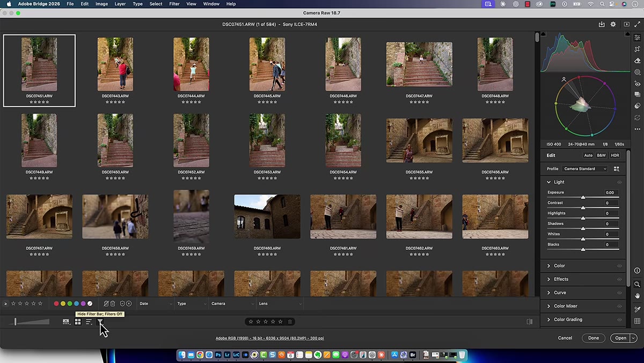This screenshot has width=644, height=363.
Task: Open the Layer menu
Action: (x=120, y=4)
